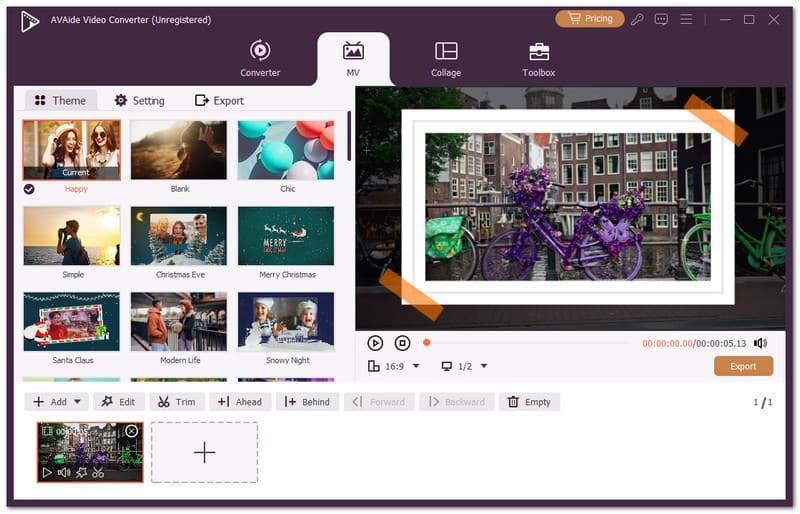Click the key register icon

click(x=637, y=19)
